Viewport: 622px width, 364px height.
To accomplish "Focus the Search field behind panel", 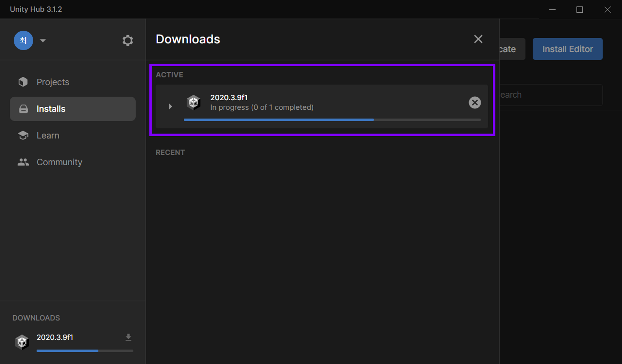I will coord(551,95).
